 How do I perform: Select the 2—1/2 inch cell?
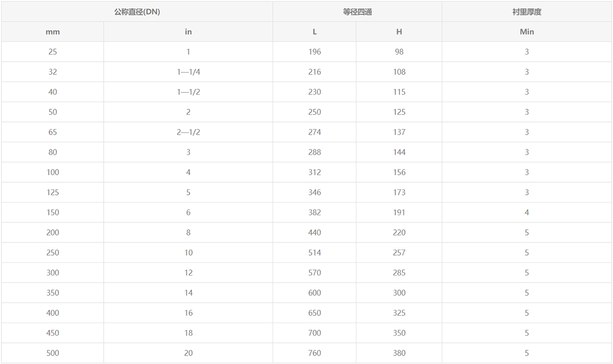188,132
